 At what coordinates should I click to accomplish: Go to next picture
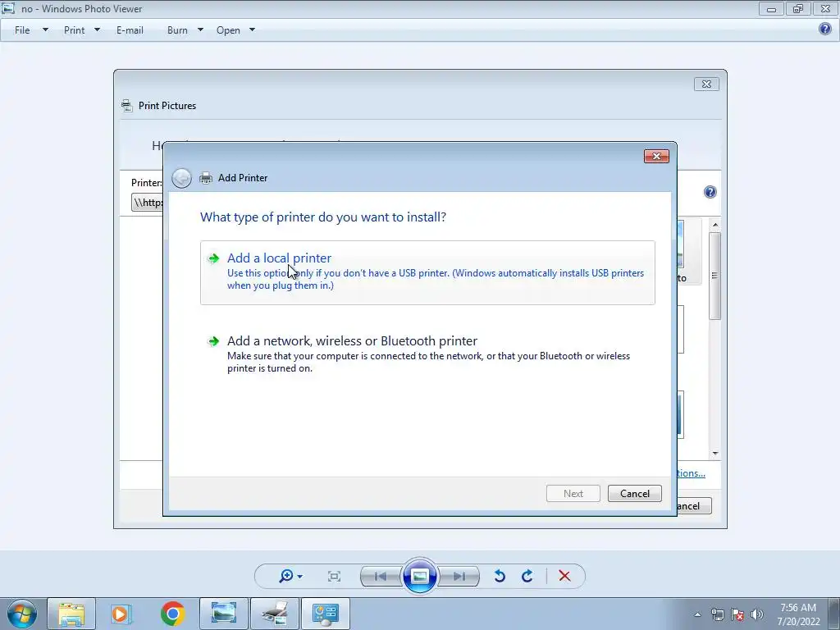click(x=459, y=577)
